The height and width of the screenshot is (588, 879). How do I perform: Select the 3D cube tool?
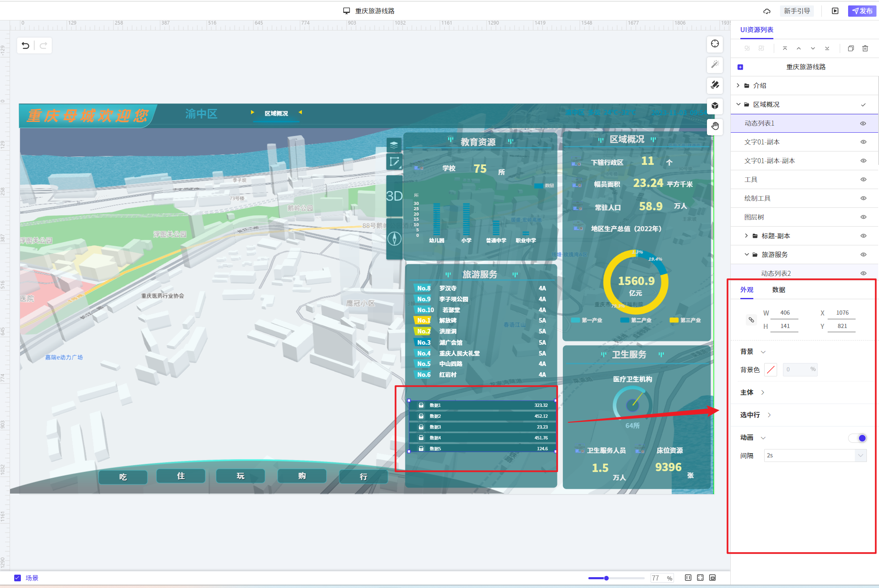[x=715, y=106]
